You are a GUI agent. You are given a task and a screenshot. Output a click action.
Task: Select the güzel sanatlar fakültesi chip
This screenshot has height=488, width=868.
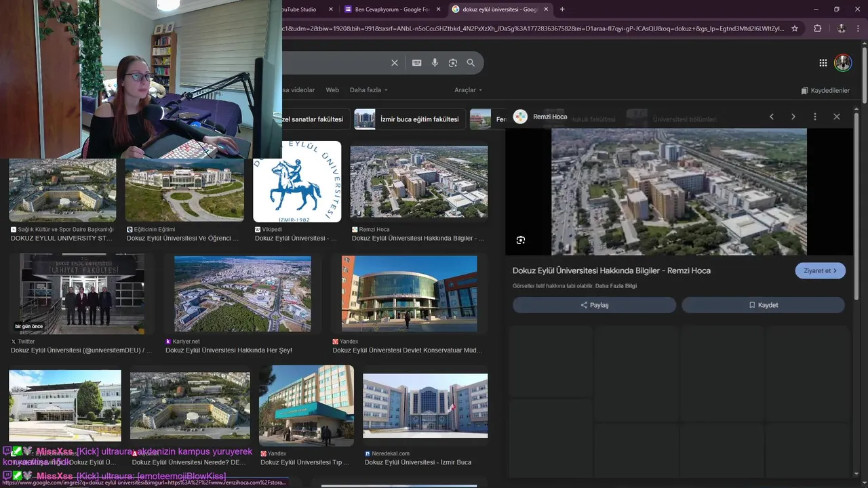pyautogui.click(x=316, y=119)
